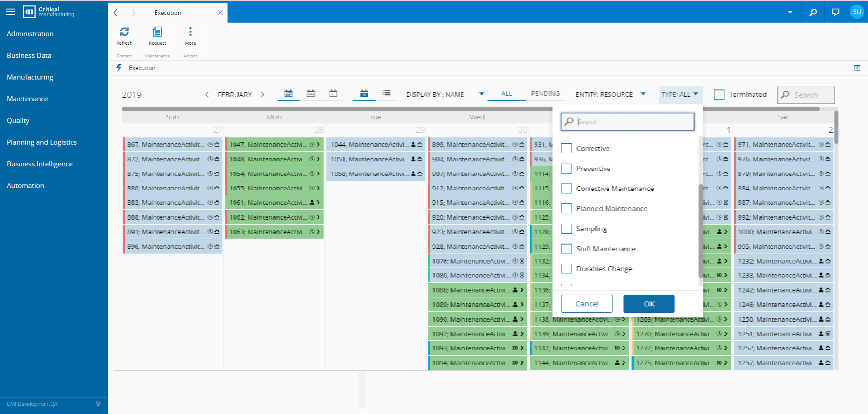Toggle the Terminated checkbox
This screenshot has height=414, width=868.
point(719,94)
